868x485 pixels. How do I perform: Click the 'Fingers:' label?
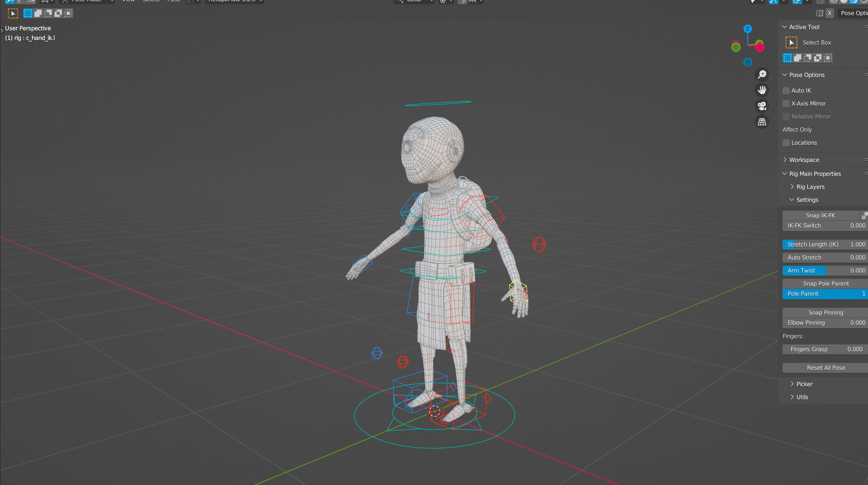[x=793, y=336]
